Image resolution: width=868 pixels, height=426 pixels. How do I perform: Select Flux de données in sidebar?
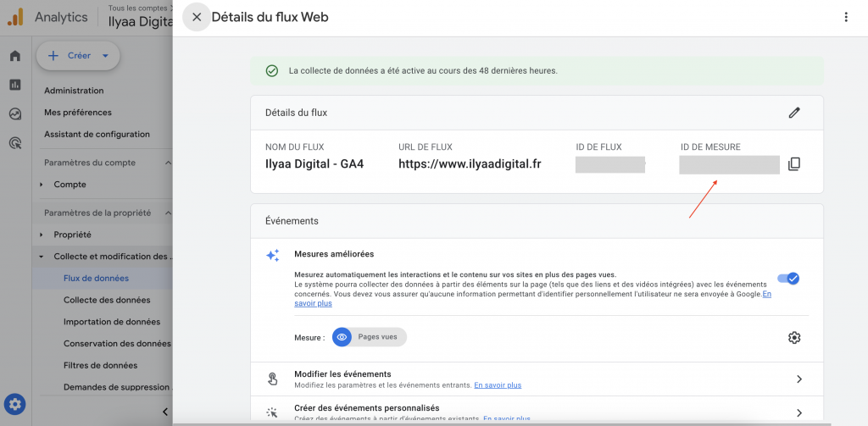(x=96, y=278)
